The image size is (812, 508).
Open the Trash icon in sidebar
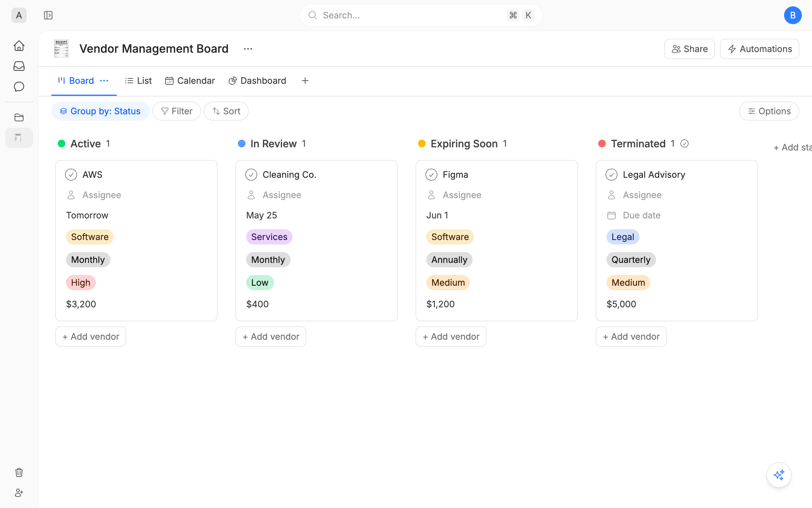coord(19,472)
